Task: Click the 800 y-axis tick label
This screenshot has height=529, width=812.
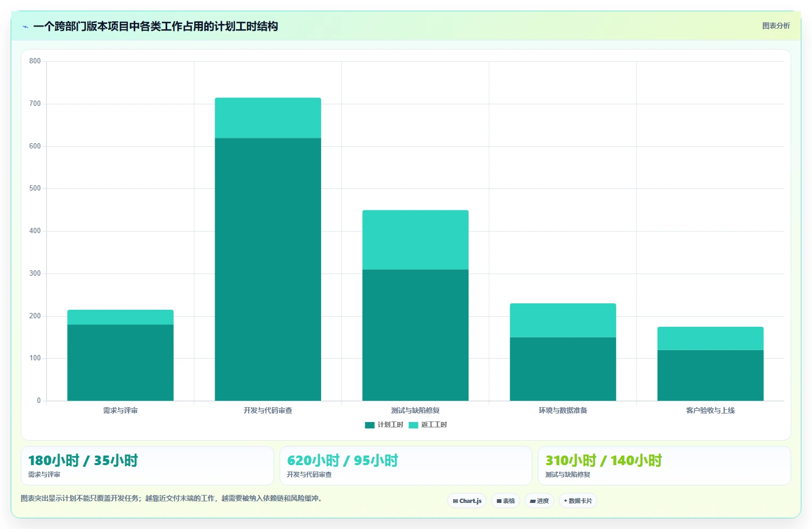Action: pyautogui.click(x=35, y=61)
